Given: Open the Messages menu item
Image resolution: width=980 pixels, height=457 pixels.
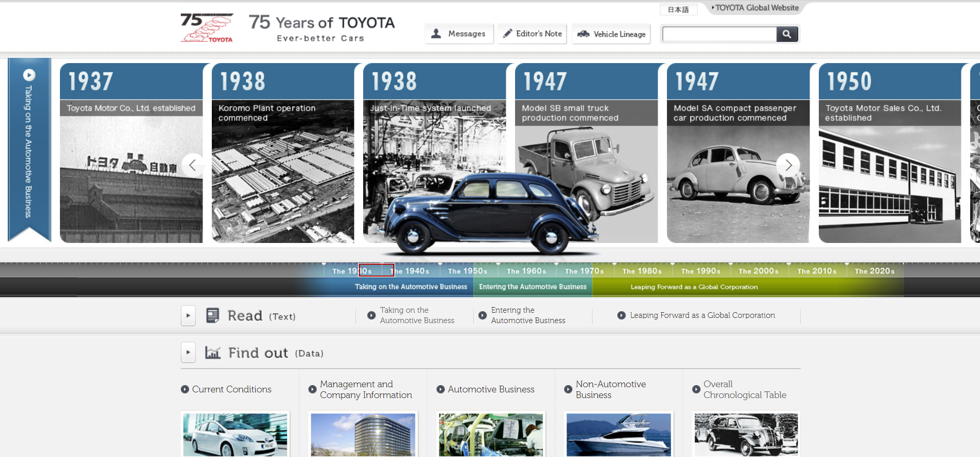Looking at the screenshot, I should pos(459,34).
